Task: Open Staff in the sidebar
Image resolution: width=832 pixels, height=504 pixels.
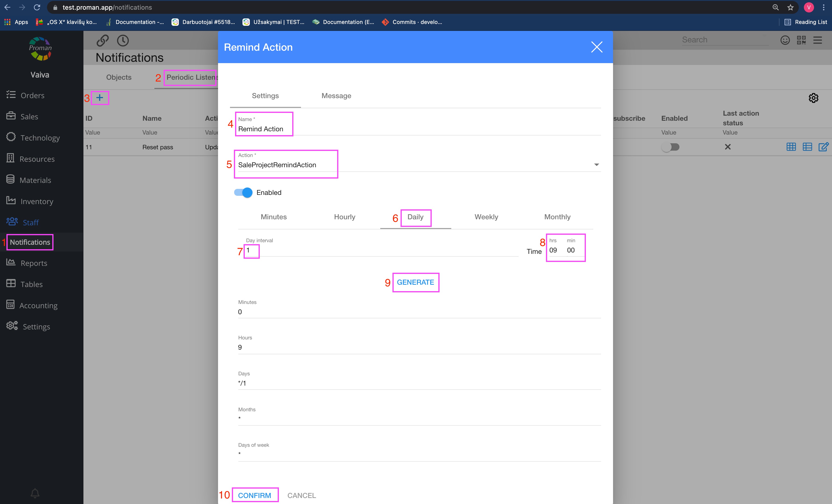Action: click(30, 223)
